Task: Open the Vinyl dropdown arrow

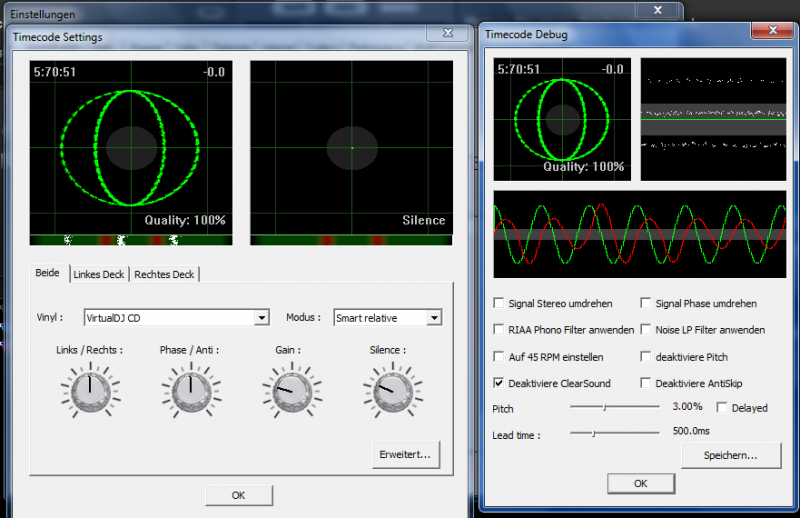Action: pyautogui.click(x=261, y=317)
